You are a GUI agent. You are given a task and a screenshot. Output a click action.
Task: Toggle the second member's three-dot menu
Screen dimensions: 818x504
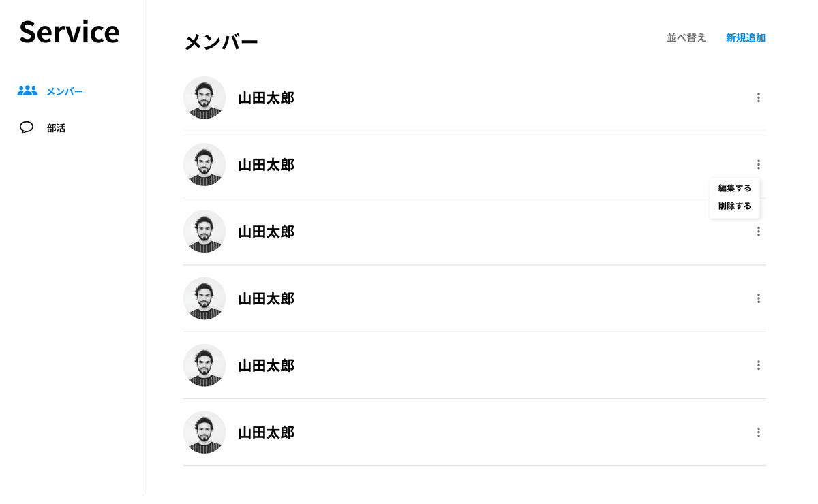[x=758, y=165]
